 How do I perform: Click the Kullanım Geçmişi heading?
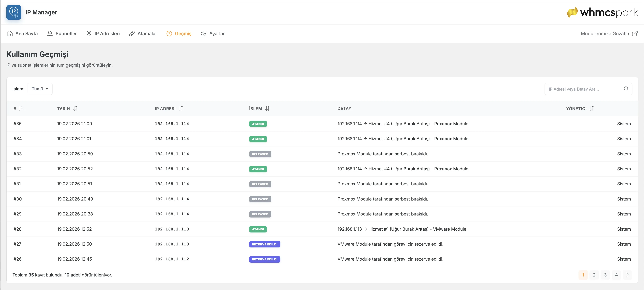point(38,54)
